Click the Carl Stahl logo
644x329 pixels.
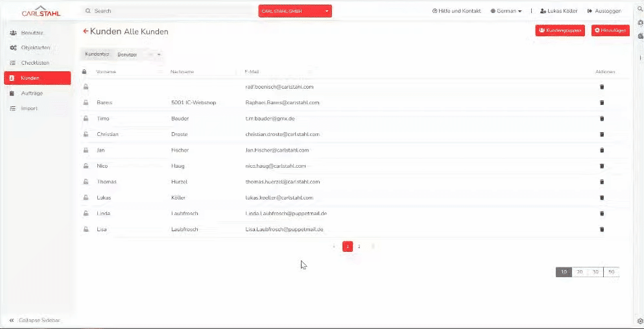coord(41,11)
